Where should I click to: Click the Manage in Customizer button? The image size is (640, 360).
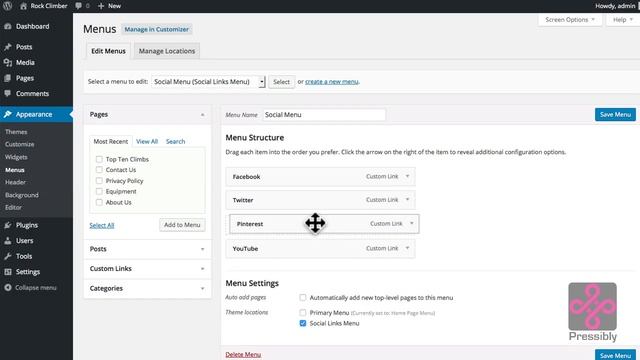coord(157,29)
